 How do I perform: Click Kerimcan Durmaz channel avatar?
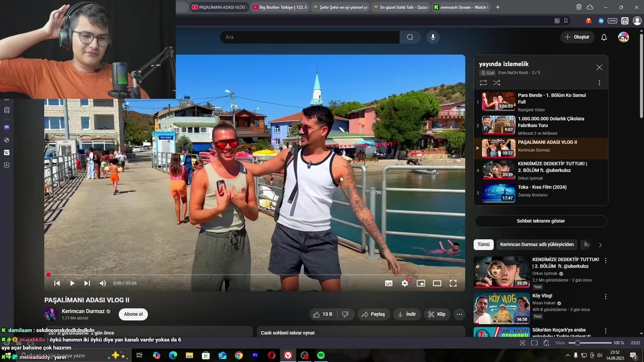pyautogui.click(x=51, y=314)
